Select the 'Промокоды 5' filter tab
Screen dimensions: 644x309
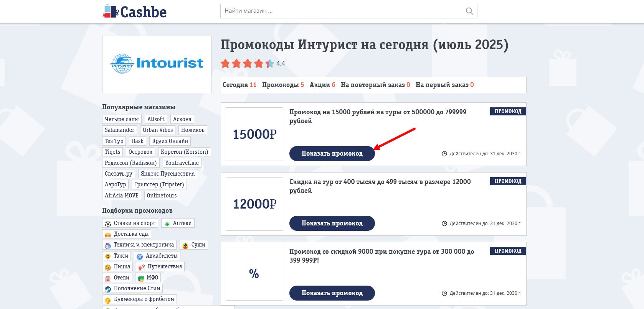point(283,85)
